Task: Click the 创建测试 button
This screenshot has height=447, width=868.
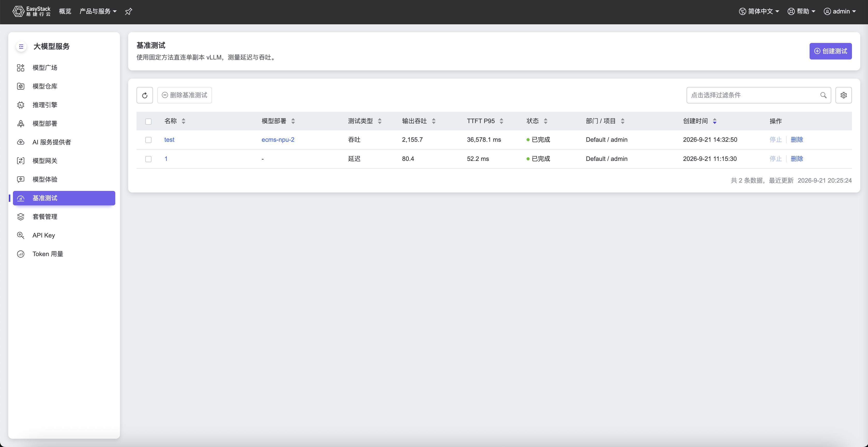Action: [831, 51]
